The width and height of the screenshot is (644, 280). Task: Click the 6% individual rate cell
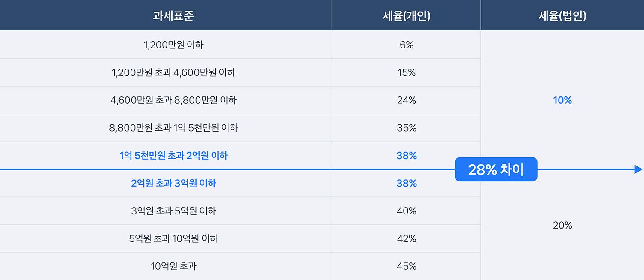(406, 45)
